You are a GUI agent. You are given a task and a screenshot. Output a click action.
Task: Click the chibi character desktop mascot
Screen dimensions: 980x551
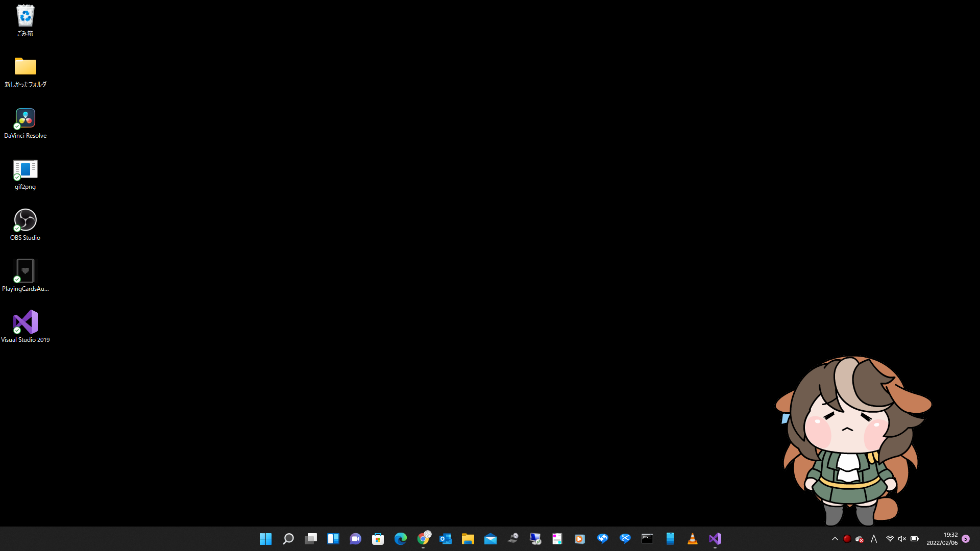click(x=853, y=441)
